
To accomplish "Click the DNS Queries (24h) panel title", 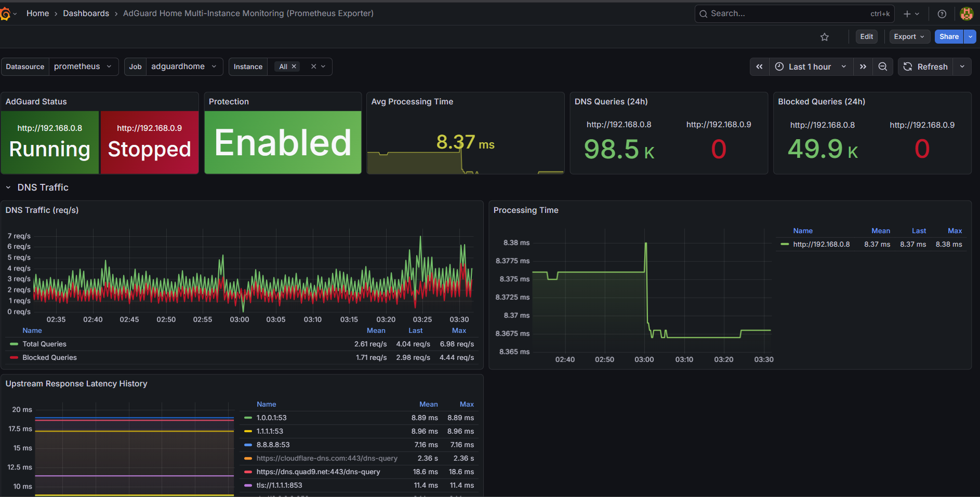I will click(x=611, y=102).
